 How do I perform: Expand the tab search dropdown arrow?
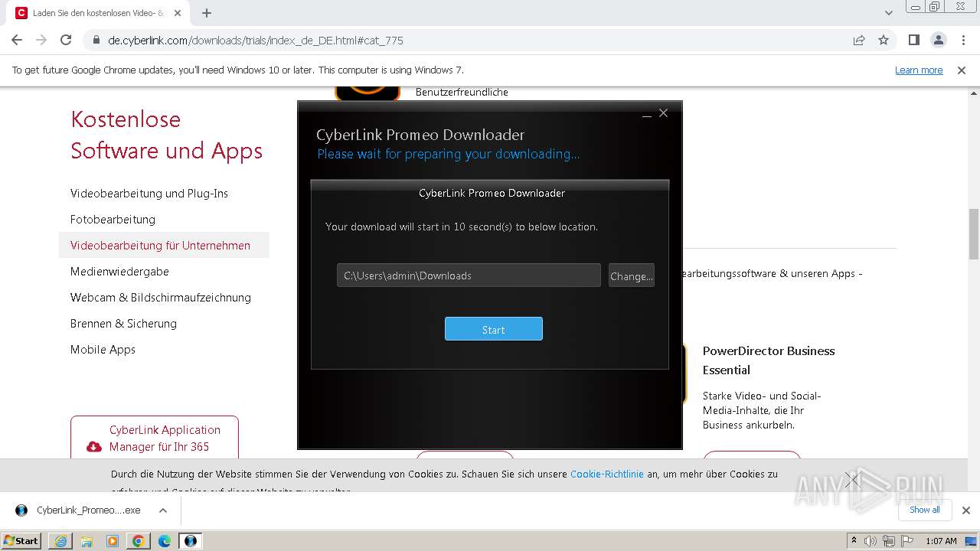click(x=889, y=13)
